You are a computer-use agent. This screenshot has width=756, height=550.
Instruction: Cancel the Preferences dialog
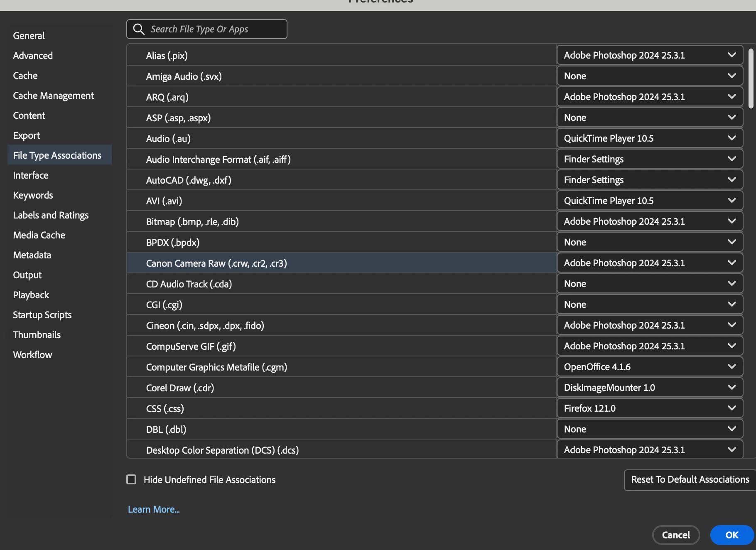[676, 535]
